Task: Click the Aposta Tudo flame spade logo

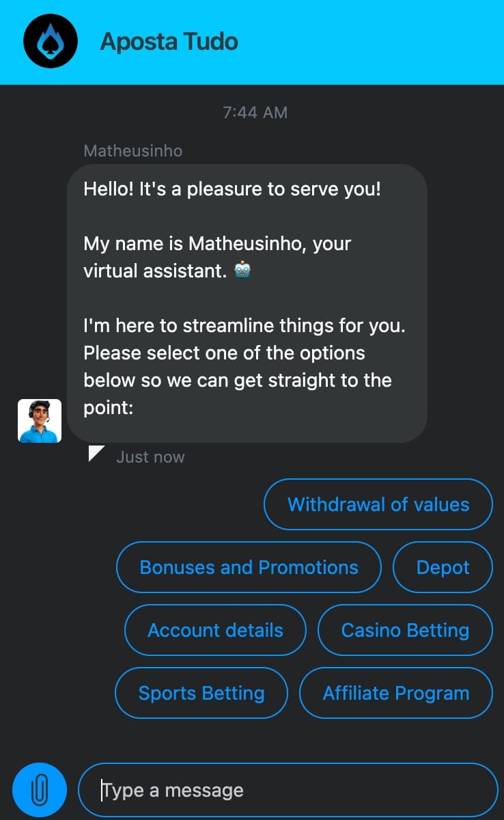Action: [52, 42]
